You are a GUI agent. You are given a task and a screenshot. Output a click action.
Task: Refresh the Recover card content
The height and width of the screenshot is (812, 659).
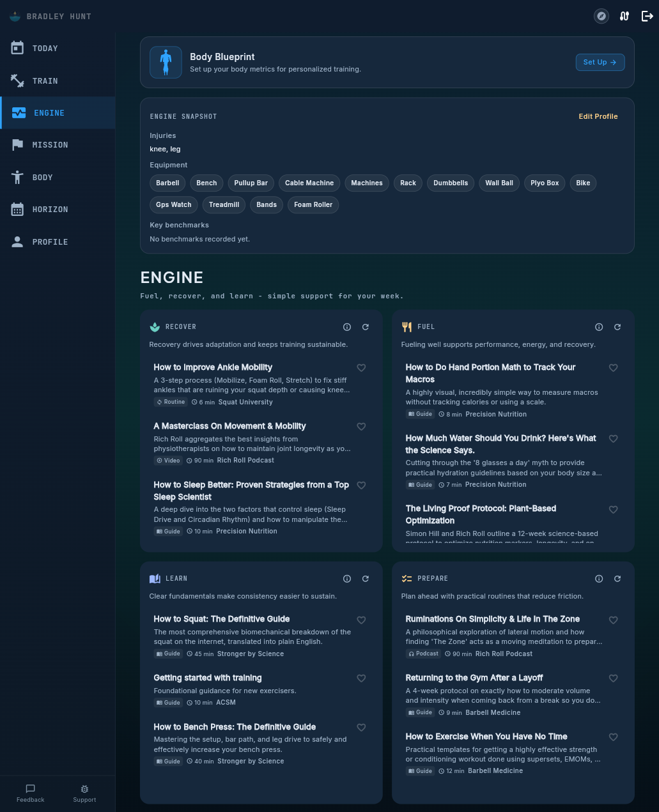(366, 327)
